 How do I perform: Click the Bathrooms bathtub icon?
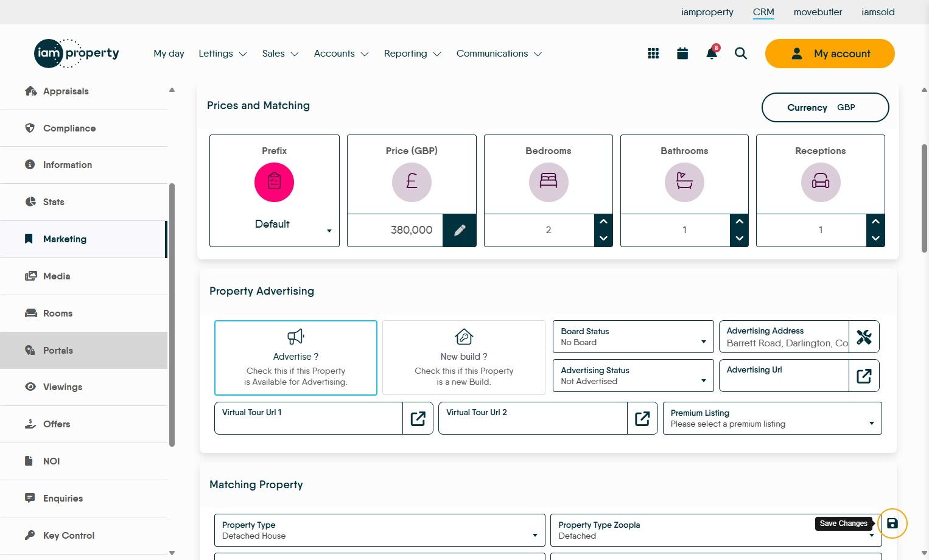coord(684,182)
